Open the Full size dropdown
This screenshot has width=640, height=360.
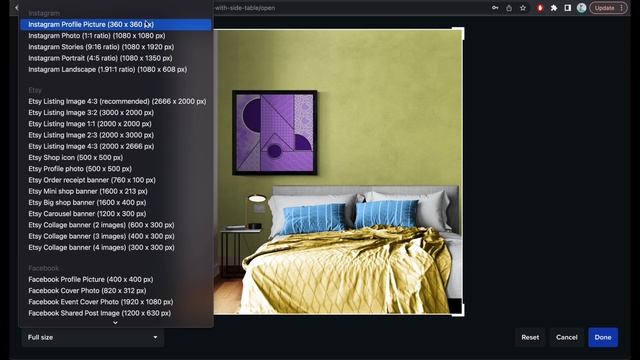pos(93,338)
